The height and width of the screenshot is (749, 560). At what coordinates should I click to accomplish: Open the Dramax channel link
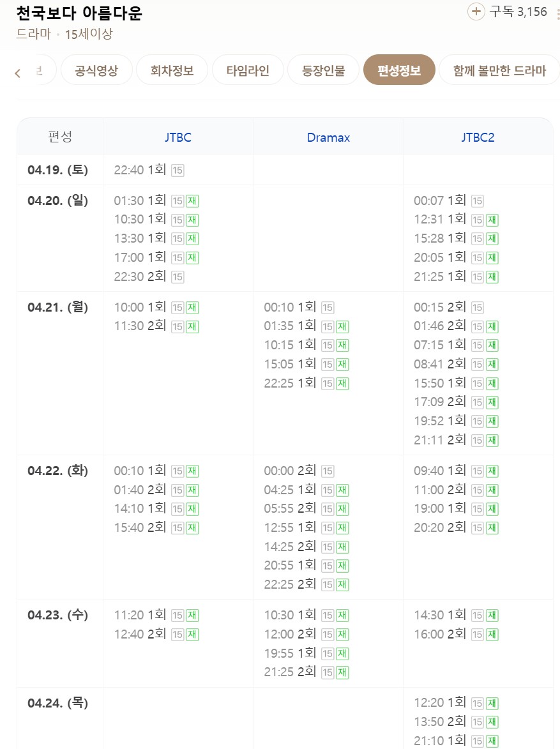click(x=328, y=137)
